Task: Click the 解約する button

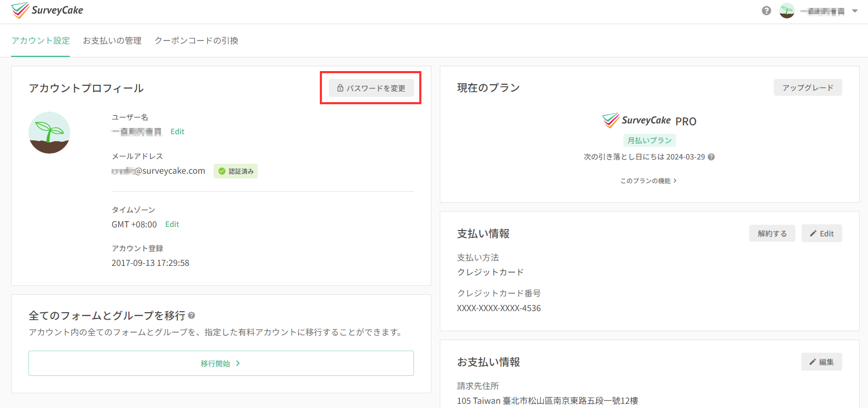Action: [x=772, y=233]
